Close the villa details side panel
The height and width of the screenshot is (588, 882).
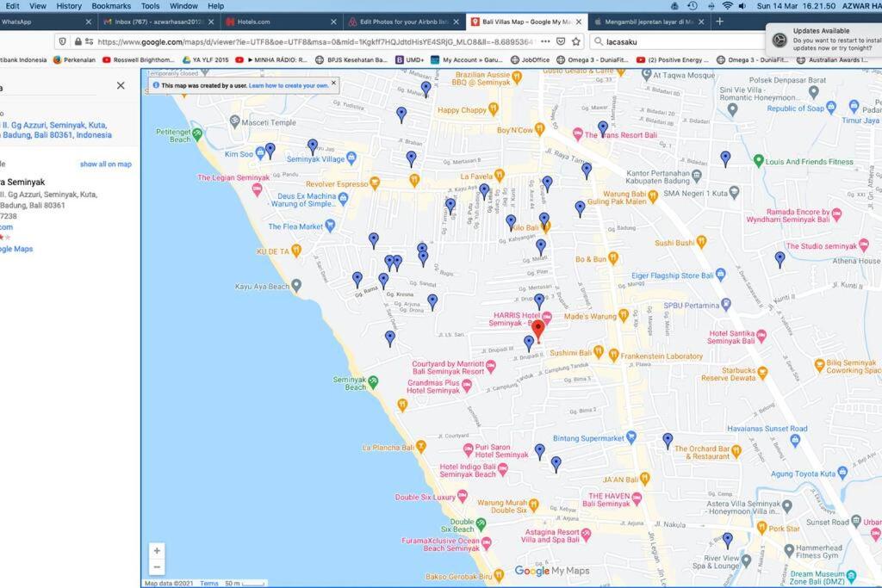(121, 85)
